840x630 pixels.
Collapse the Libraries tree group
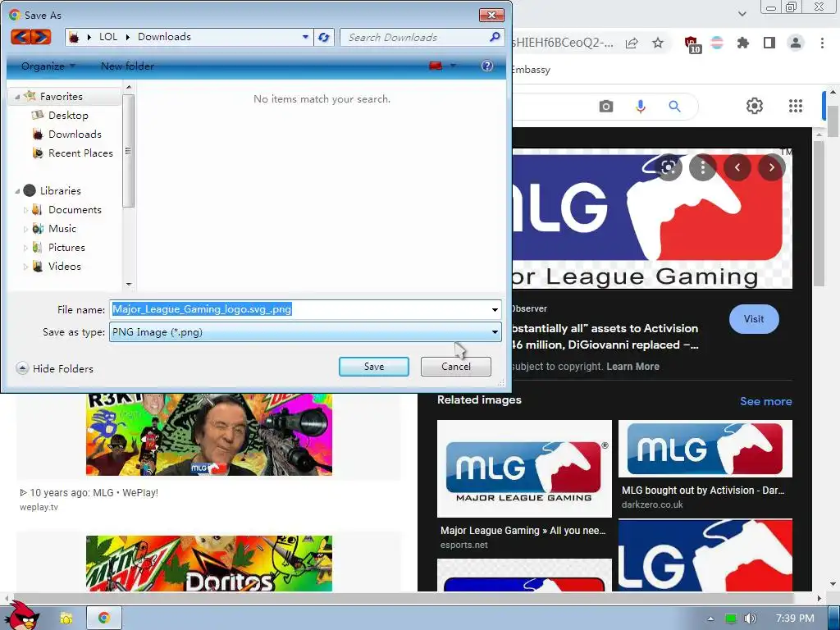(17, 191)
